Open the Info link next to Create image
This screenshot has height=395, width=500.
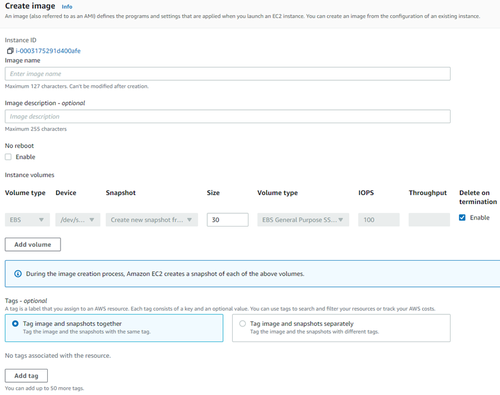click(x=67, y=7)
